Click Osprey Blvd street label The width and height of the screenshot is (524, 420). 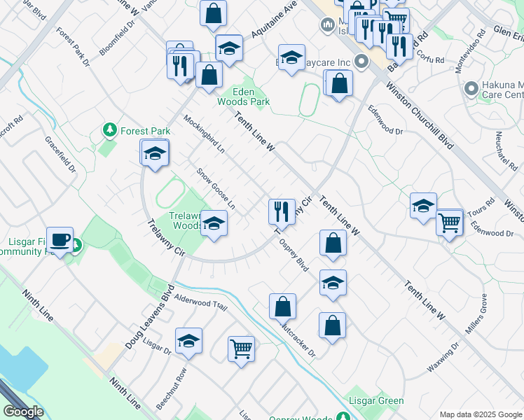pyautogui.click(x=294, y=255)
